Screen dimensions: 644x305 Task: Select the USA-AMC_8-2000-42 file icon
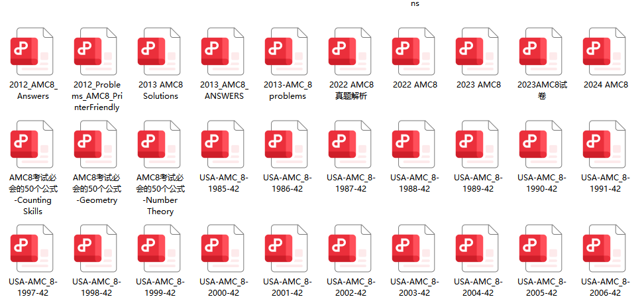[x=224, y=248]
